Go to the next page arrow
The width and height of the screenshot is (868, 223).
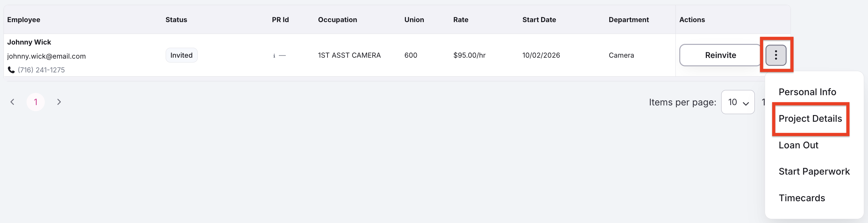coord(59,102)
